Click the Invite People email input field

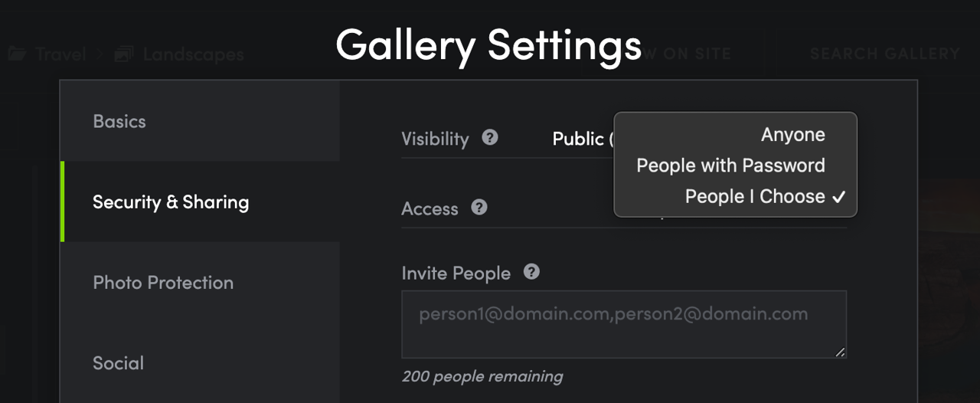coord(623,324)
